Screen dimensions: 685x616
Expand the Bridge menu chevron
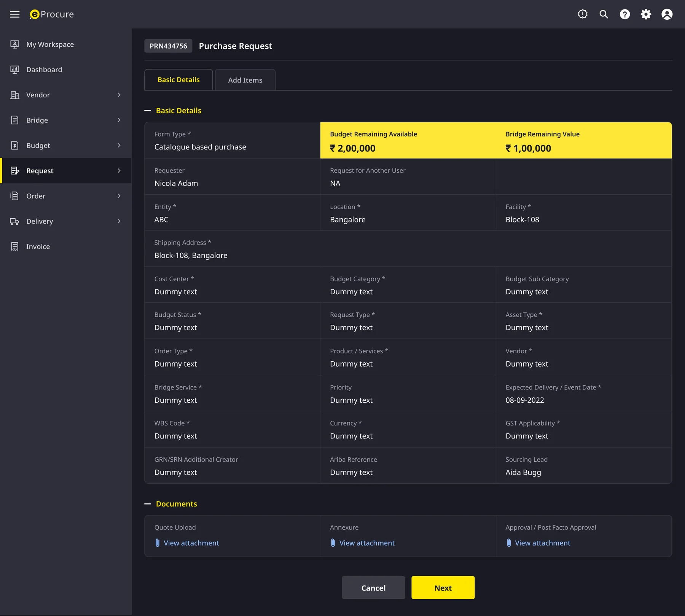pos(119,120)
